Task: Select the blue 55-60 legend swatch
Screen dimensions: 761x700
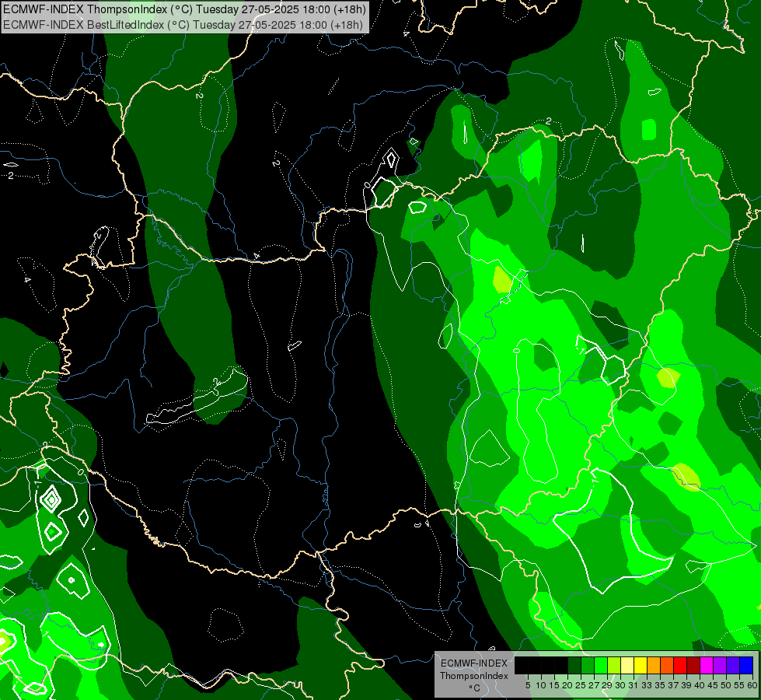Action: click(746, 665)
